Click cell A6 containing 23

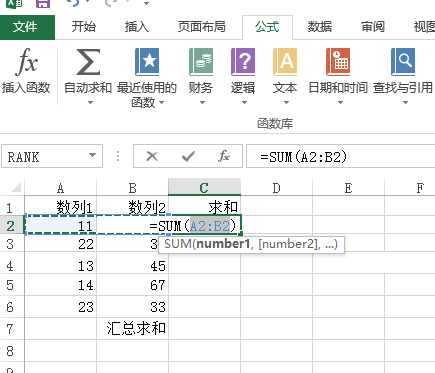(60, 307)
